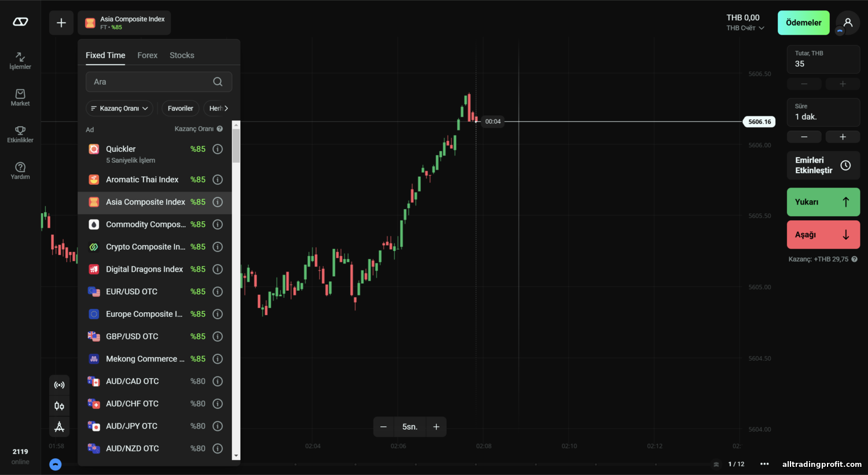
Task: Show info for AUD/CAD OTC
Action: pyautogui.click(x=218, y=381)
